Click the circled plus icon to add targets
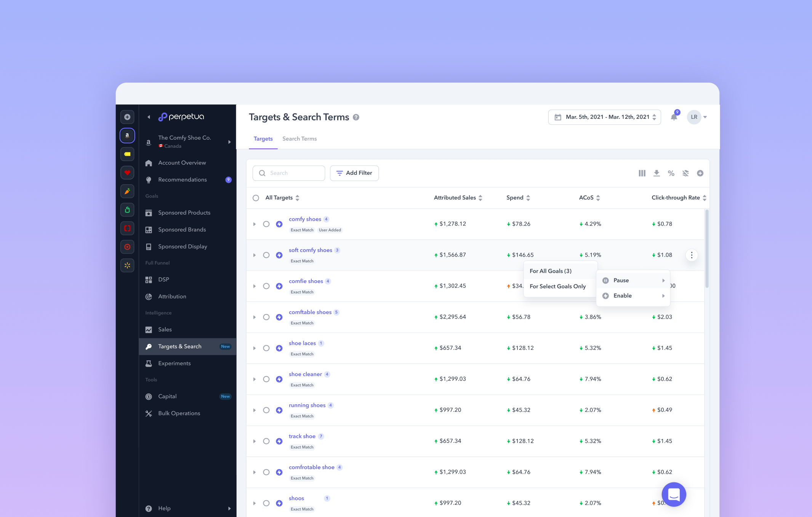The height and width of the screenshot is (517, 812). 701,173
